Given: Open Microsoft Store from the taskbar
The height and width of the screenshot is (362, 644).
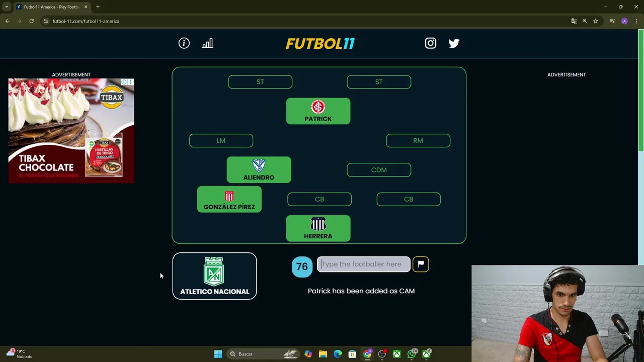Looking at the screenshot, I should [352, 354].
